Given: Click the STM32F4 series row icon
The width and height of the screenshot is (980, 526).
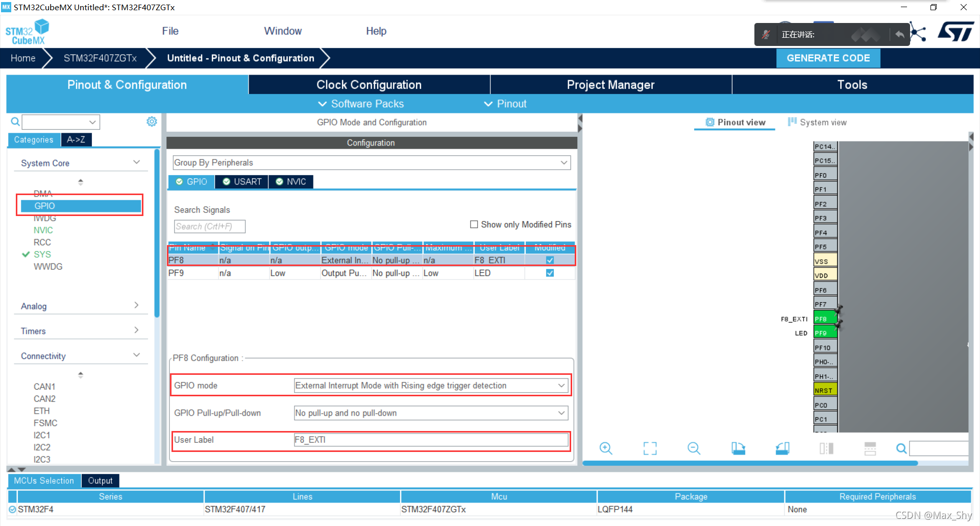Looking at the screenshot, I should 12,509.
